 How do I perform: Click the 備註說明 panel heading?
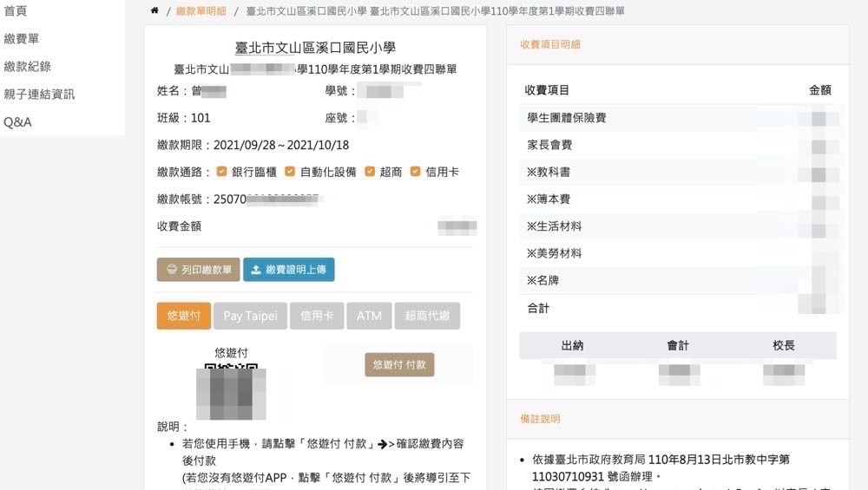coord(540,419)
